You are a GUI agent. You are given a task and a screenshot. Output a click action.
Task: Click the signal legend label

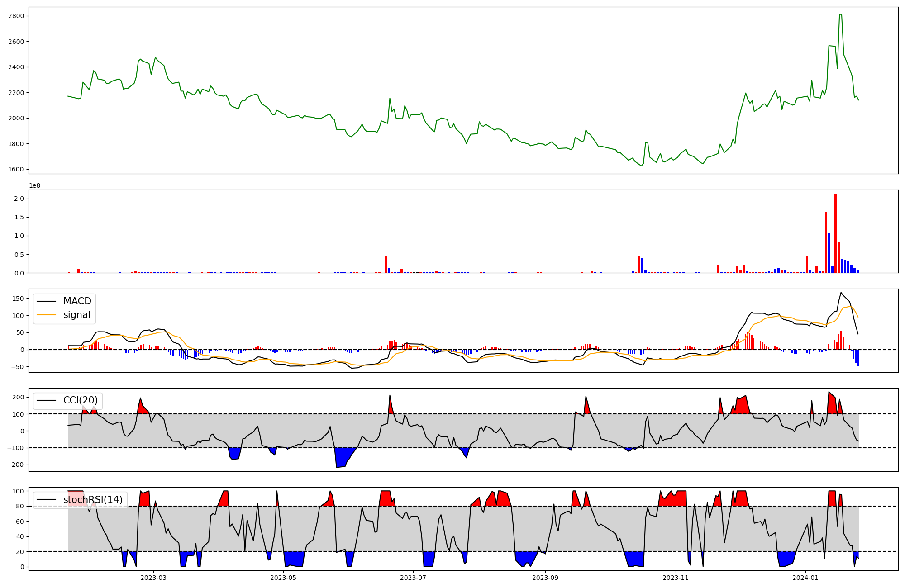[76, 315]
